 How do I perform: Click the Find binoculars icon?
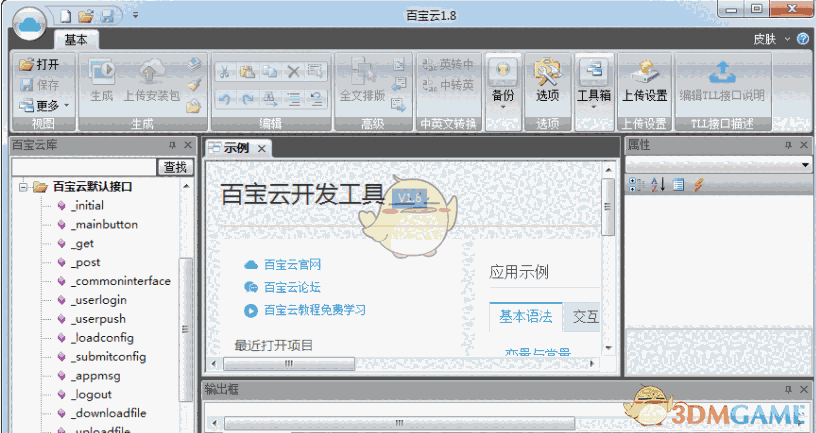[x=270, y=98]
